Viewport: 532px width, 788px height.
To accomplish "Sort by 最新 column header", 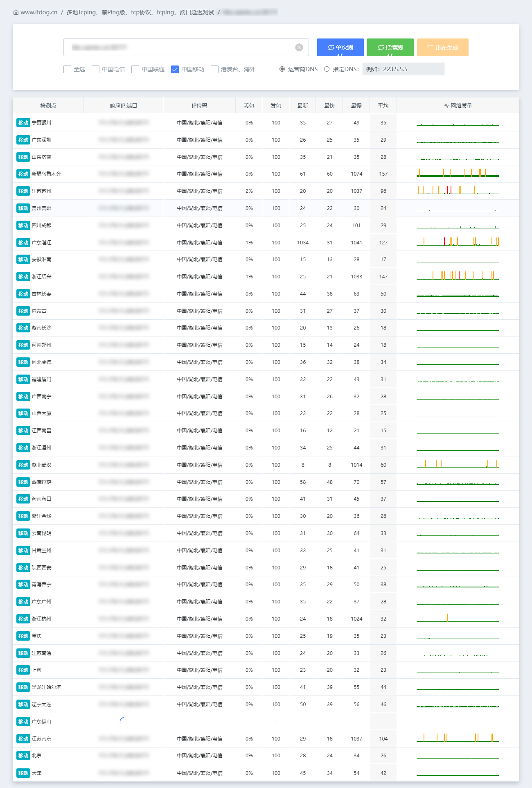I will (x=303, y=106).
